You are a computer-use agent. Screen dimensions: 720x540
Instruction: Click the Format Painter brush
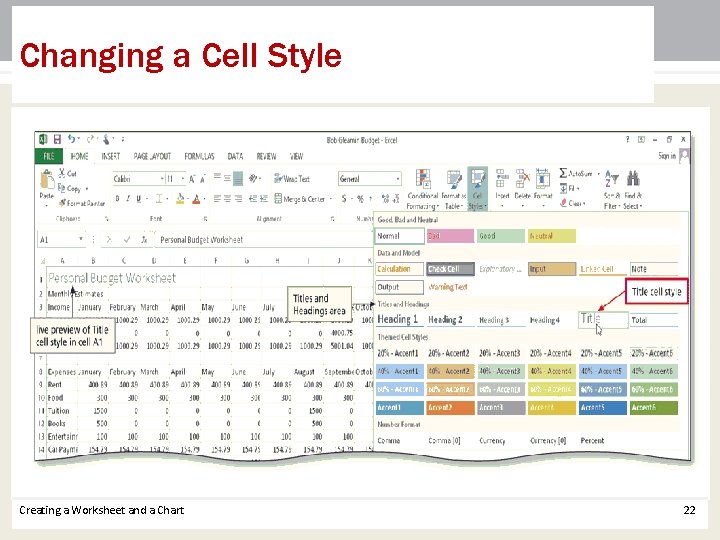[62, 202]
